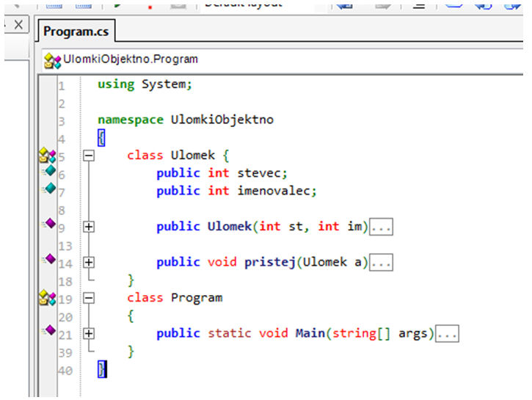This screenshot has height=400, width=532.
Task: Open the UlomkiObjektno.Program class selector
Action: pos(131,59)
